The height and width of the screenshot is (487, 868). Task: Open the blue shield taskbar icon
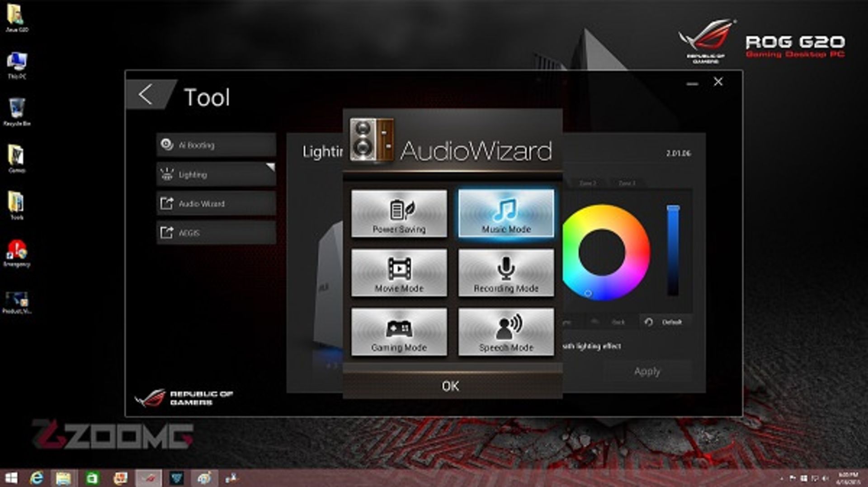[176, 478]
